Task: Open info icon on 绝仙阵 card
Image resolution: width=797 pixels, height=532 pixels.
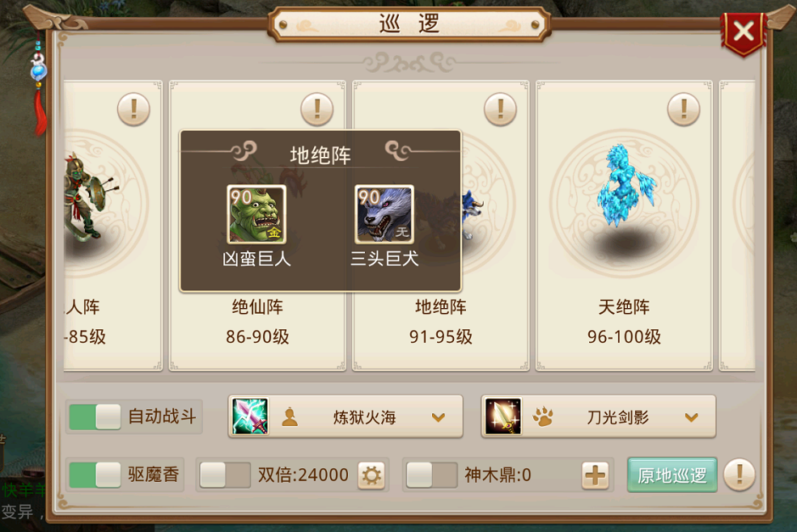Action: (316, 108)
